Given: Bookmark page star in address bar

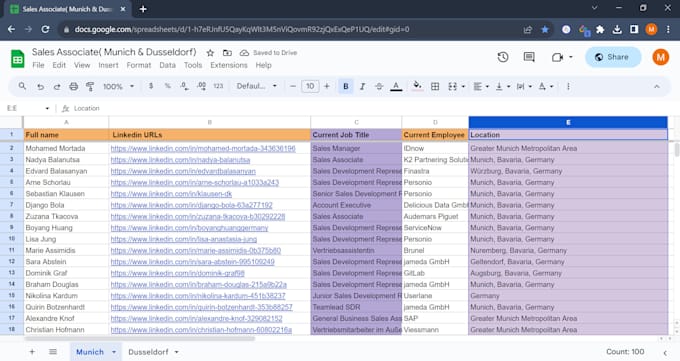Looking at the screenshot, I should point(545,30).
